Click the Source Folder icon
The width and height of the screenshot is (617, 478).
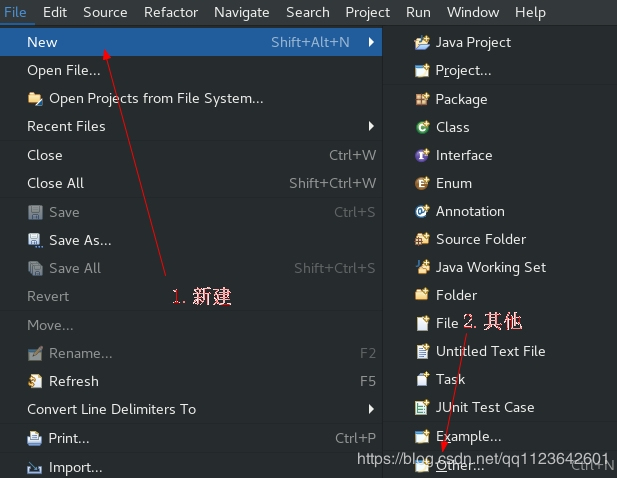pyautogui.click(x=422, y=239)
